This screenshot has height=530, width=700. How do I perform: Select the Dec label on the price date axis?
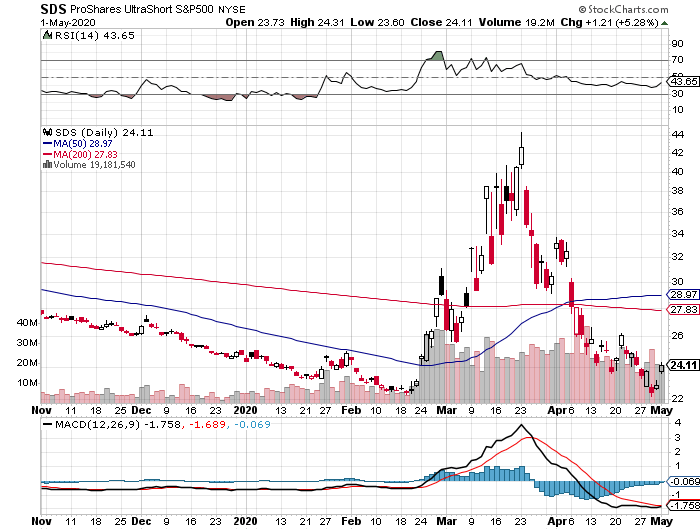(x=140, y=410)
